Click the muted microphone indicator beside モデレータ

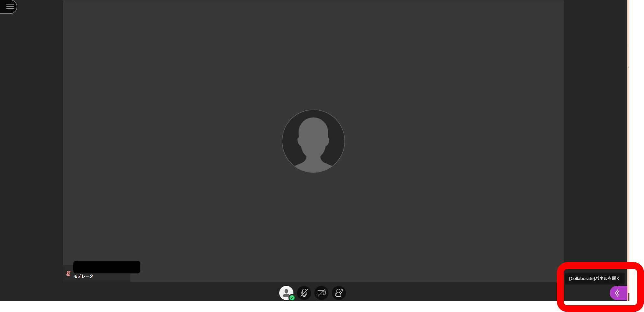pos(68,273)
